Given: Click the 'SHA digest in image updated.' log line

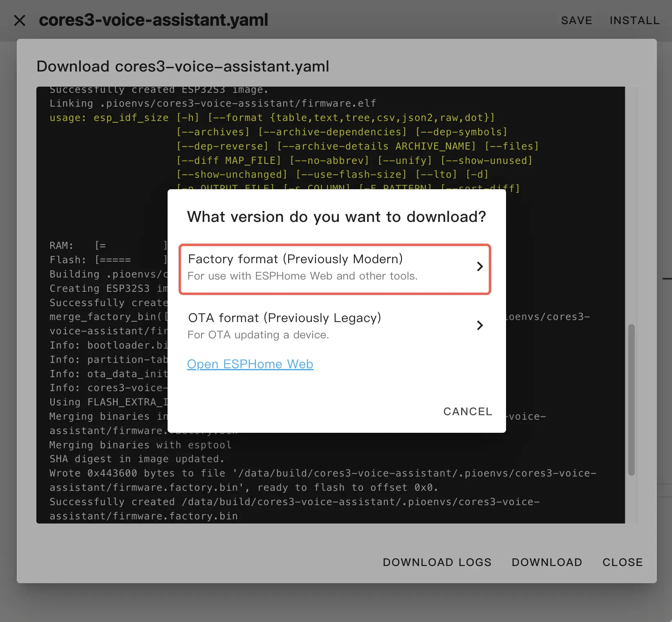Looking at the screenshot, I should pyautogui.click(x=137, y=459).
